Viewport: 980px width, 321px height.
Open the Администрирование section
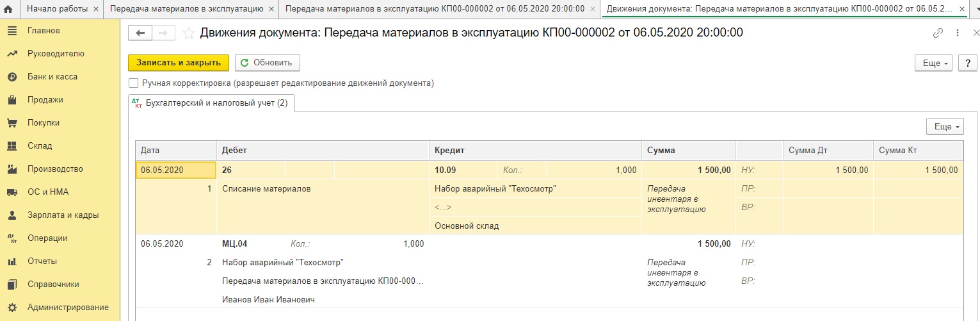[68, 308]
